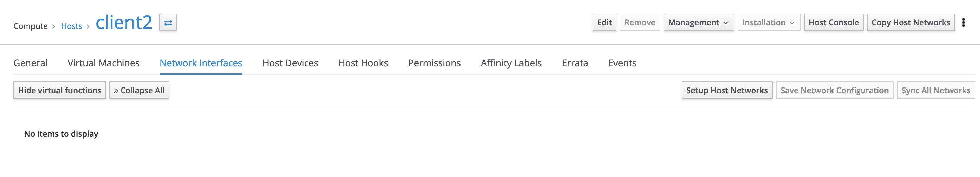980x177 pixels.
Task: Click Copy Host Networks
Action: tap(911, 22)
